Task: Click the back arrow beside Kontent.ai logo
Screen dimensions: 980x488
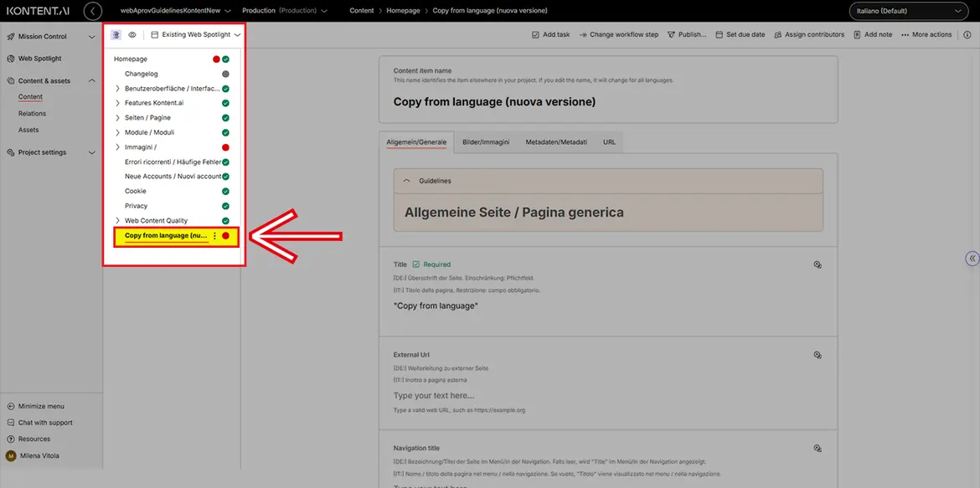Action: (x=93, y=11)
